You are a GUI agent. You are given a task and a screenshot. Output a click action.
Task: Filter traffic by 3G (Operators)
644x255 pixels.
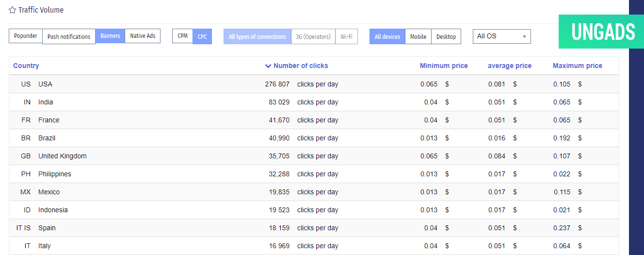point(313,36)
